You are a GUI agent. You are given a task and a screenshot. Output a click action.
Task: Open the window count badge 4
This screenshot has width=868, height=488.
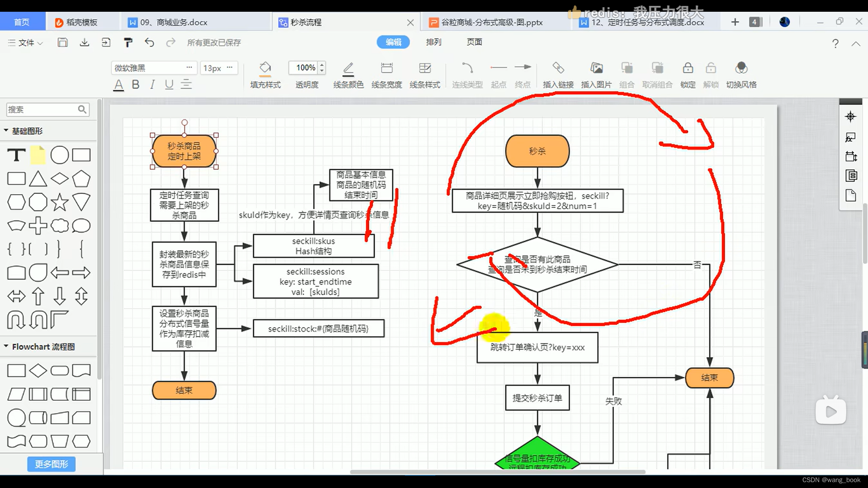click(755, 22)
